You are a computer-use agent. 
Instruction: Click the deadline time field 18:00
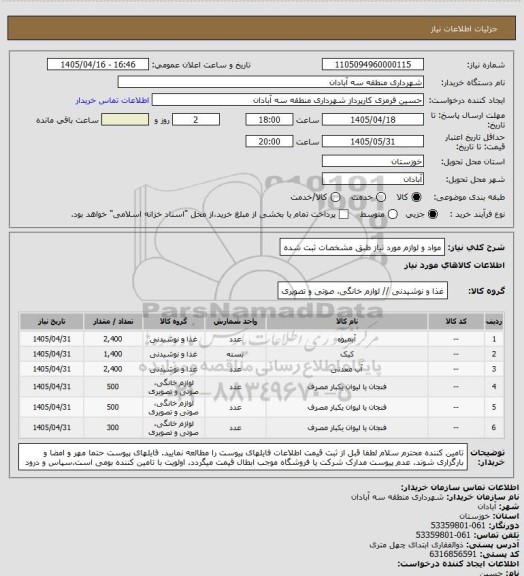pos(269,120)
